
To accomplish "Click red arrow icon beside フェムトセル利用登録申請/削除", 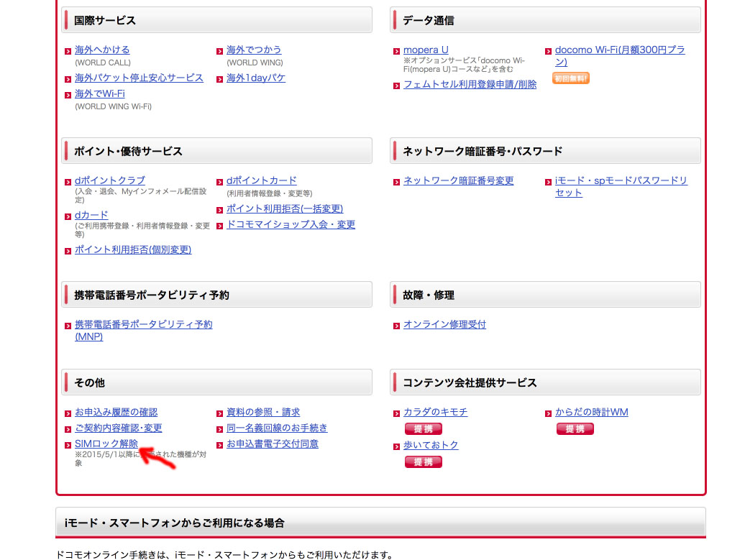I will 397,86.
